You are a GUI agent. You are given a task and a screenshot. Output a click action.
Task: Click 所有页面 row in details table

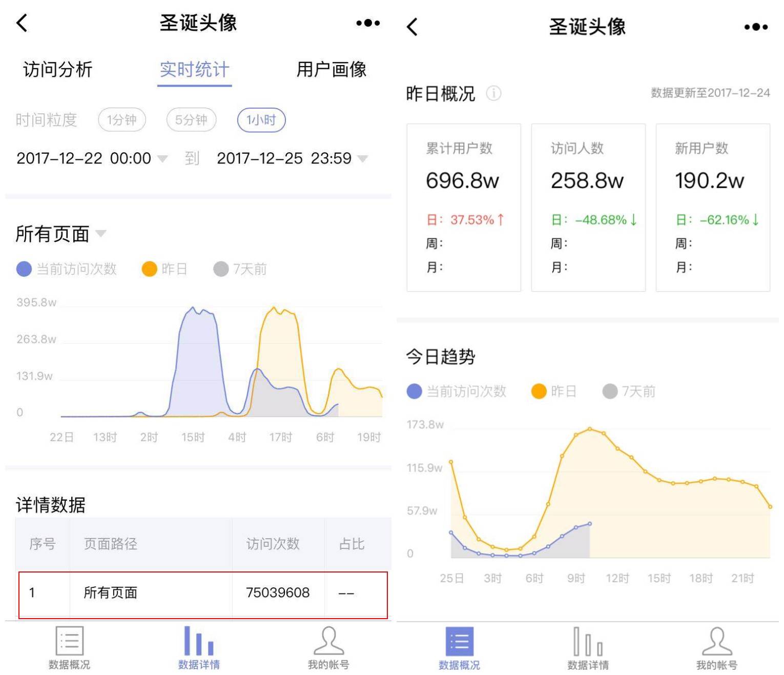pyautogui.click(x=203, y=593)
